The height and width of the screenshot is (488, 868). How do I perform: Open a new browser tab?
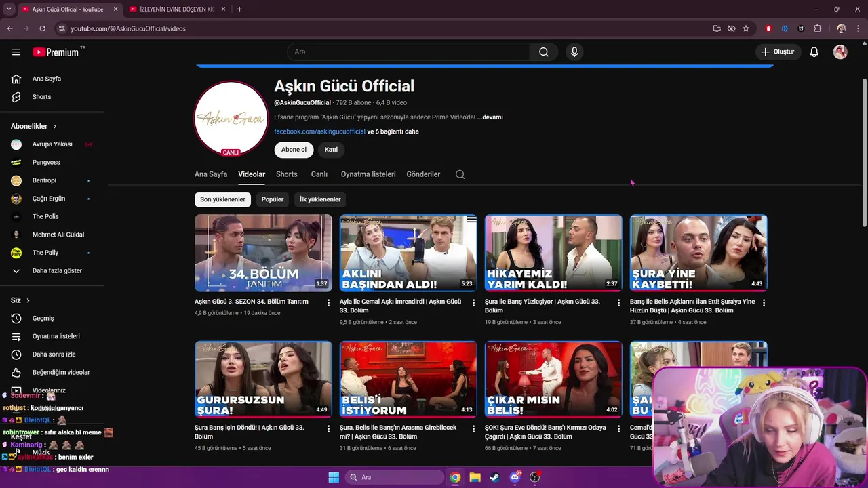click(x=239, y=9)
